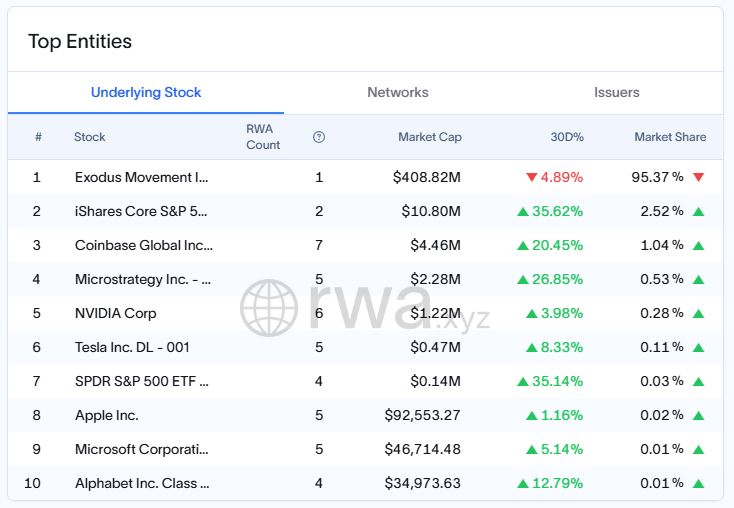Screen dimensions: 734x508
Task: Select the Microsoft Corporati... entry
Action: pyautogui.click(x=142, y=449)
